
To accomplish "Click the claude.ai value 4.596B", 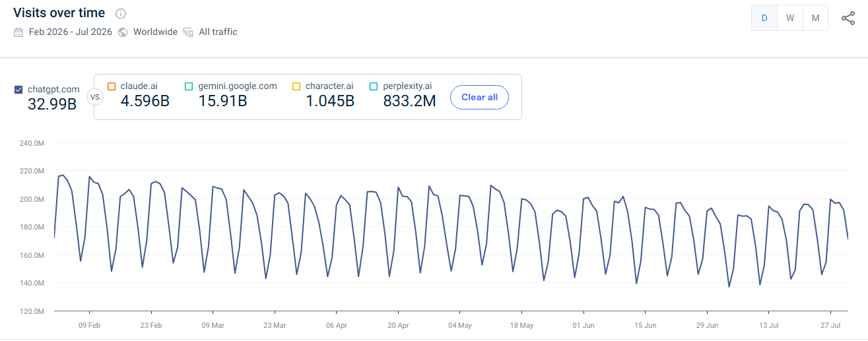I will 145,101.
